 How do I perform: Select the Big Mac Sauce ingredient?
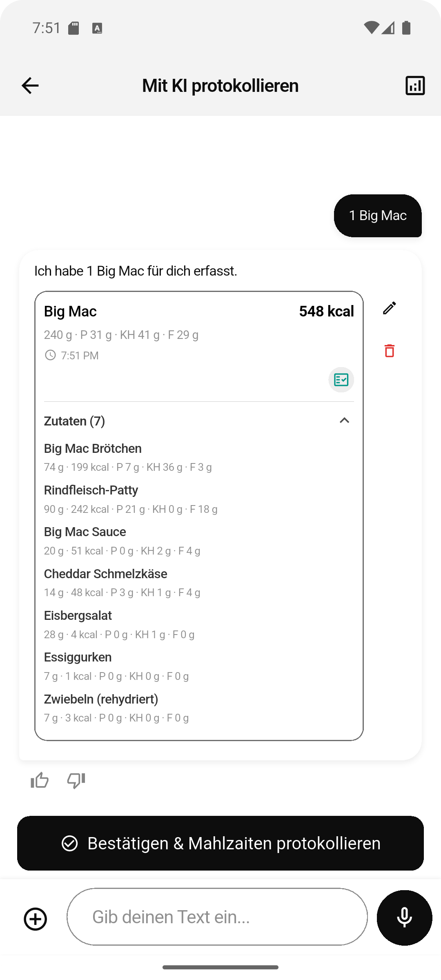[85, 532]
